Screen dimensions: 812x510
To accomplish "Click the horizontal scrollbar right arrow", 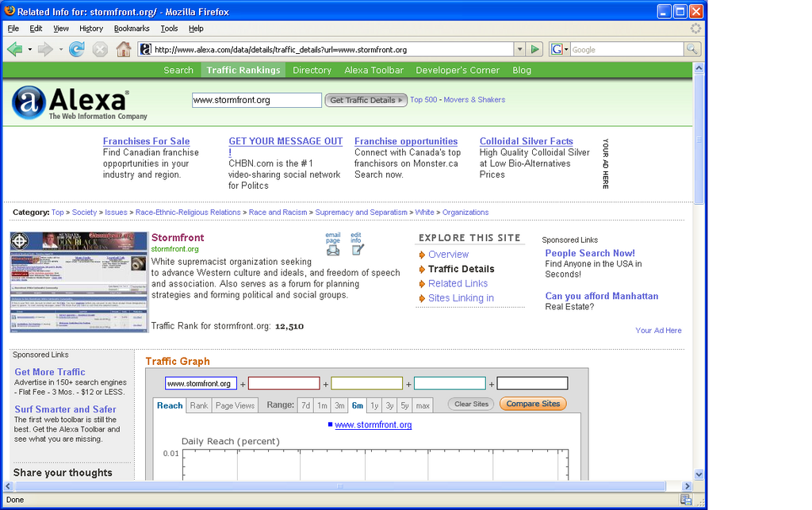I will coord(688,486).
